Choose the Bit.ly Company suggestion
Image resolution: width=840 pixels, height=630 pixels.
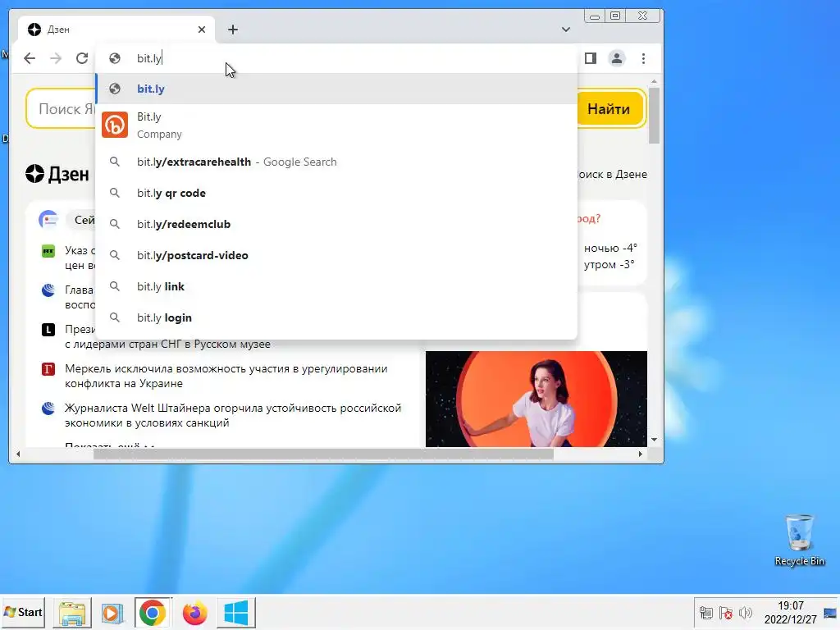pyautogui.click(x=336, y=126)
